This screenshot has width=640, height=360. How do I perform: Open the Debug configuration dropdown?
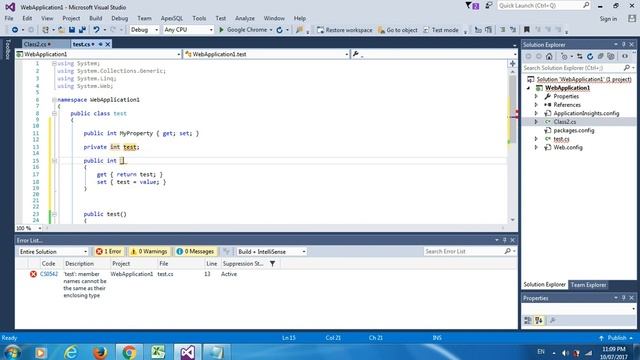[x=144, y=30]
